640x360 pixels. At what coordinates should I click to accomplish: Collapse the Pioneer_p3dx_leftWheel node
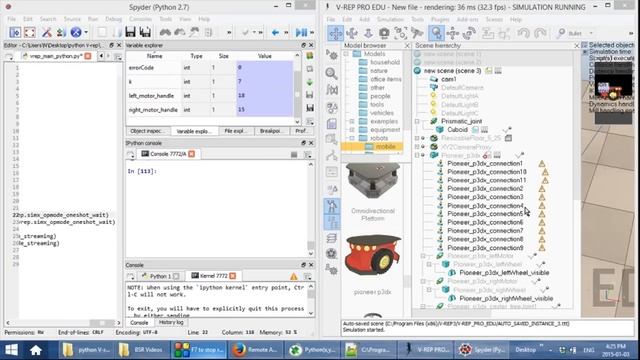[x=429, y=264]
